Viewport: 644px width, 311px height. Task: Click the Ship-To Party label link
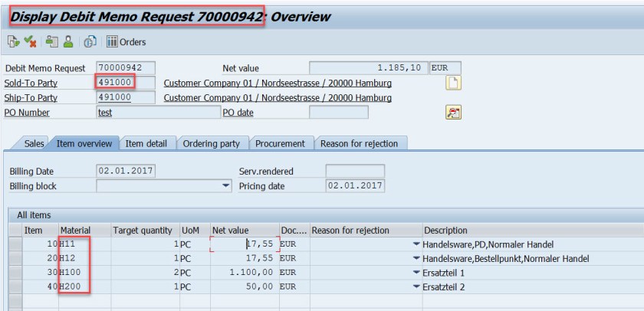pyautogui.click(x=31, y=97)
